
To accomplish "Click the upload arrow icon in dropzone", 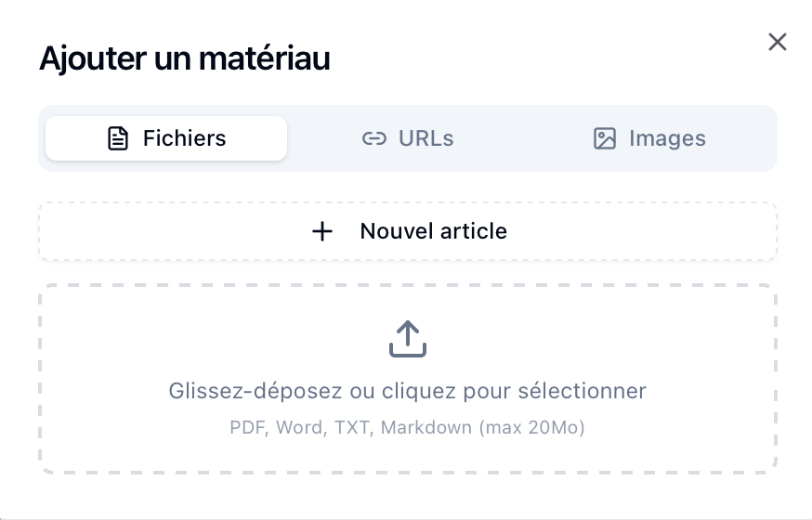I will (407, 340).
